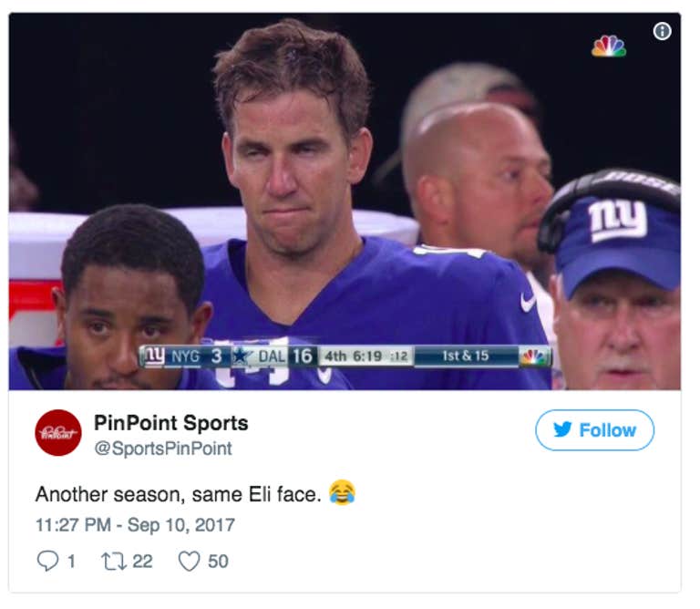Click the NYG 3 DAL 16 scoreboard overlay
Viewport: 700px width, 609px height.
(345, 356)
